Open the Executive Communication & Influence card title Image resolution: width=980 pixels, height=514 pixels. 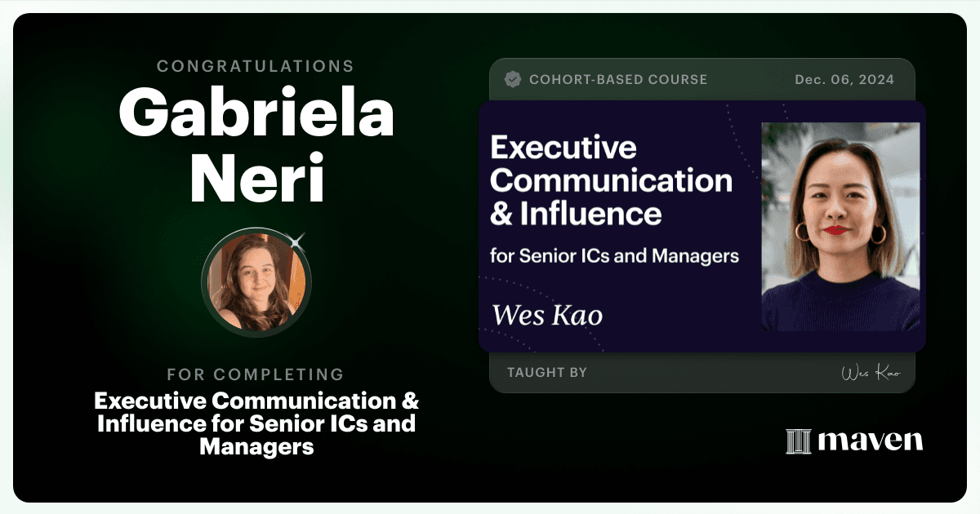tap(612, 181)
